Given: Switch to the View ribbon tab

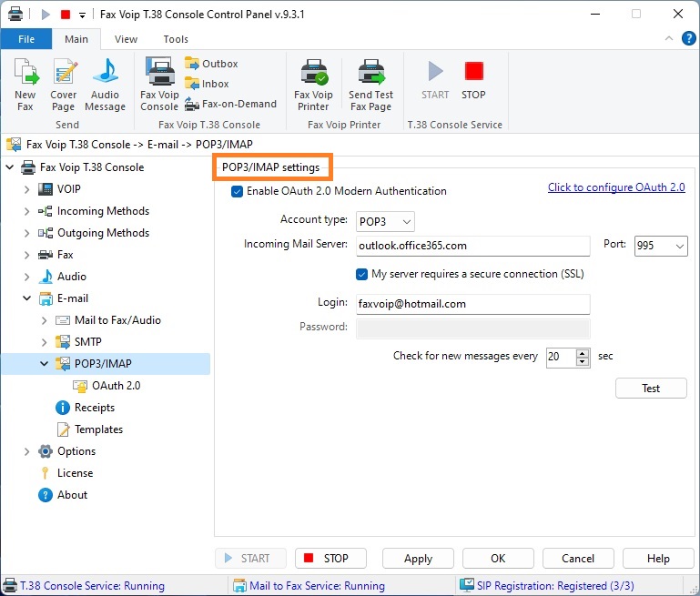Looking at the screenshot, I should click(126, 39).
